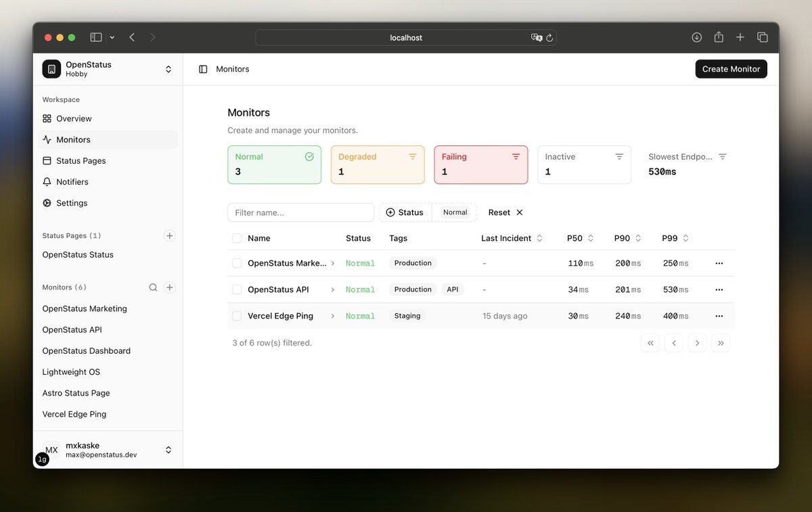Open Safari downloads icon
The width and height of the screenshot is (812, 512).
[x=696, y=37]
